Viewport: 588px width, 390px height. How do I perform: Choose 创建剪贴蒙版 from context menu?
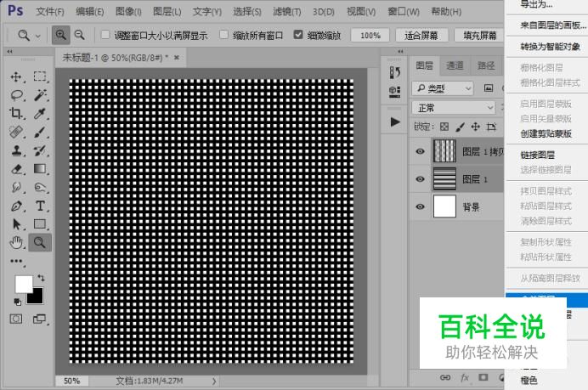click(x=546, y=133)
